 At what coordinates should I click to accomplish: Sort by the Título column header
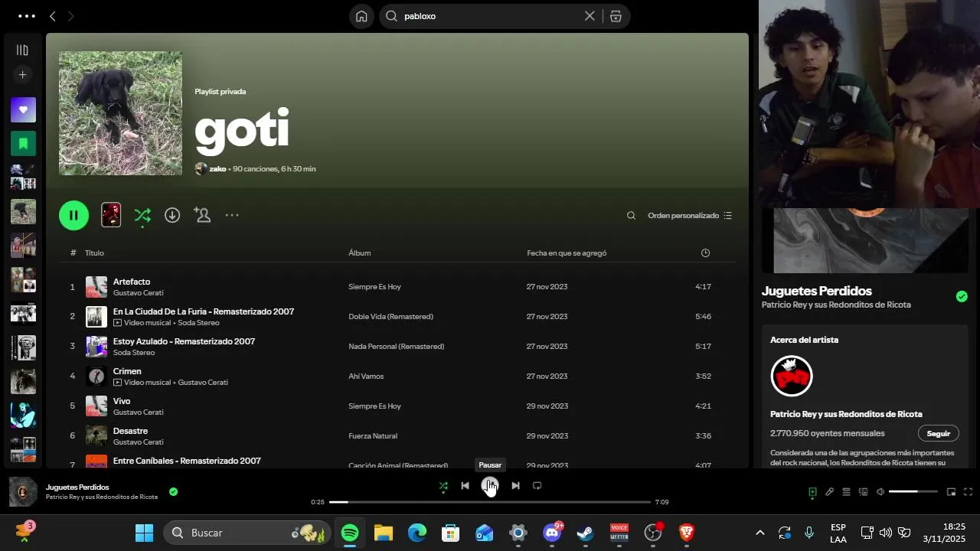(94, 253)
